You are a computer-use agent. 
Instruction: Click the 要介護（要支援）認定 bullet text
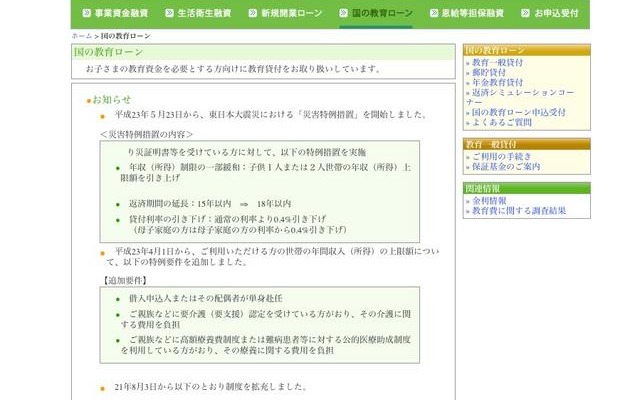click(266, 319)
